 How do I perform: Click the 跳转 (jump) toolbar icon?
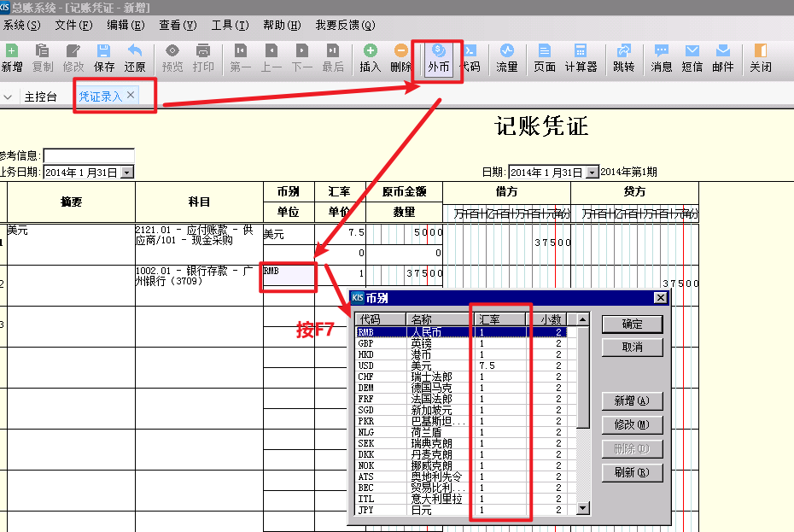623,58
